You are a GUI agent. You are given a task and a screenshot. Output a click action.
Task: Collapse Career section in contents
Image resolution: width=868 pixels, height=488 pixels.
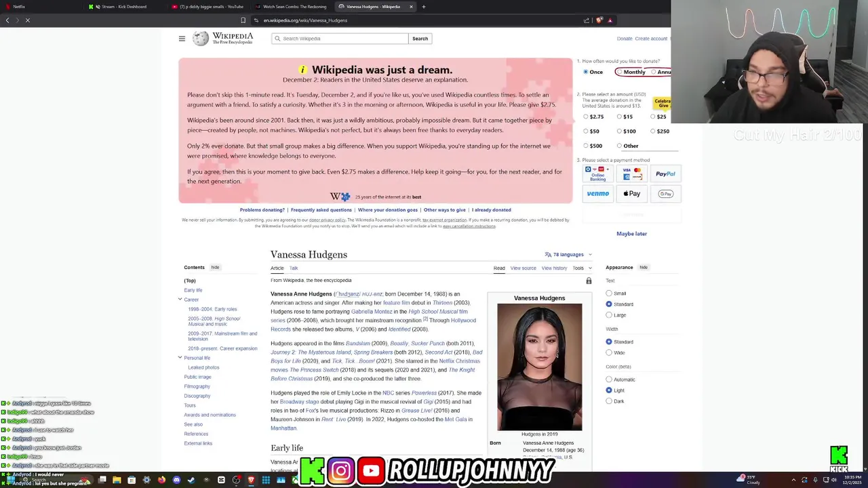point(180,299)
